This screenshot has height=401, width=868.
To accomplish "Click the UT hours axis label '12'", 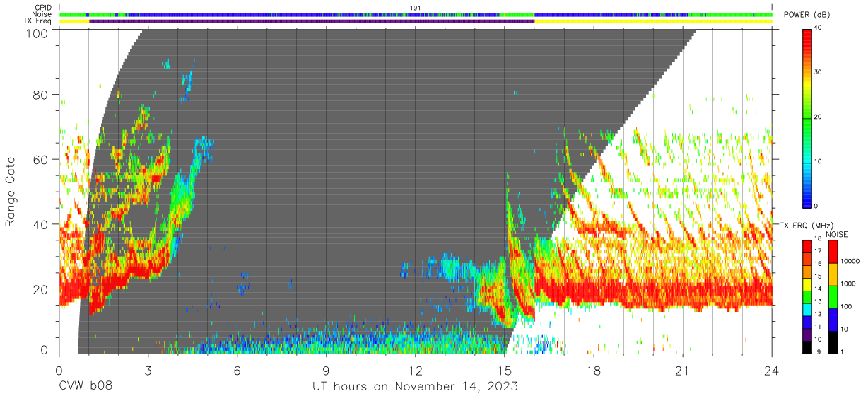I will [416, 370].
